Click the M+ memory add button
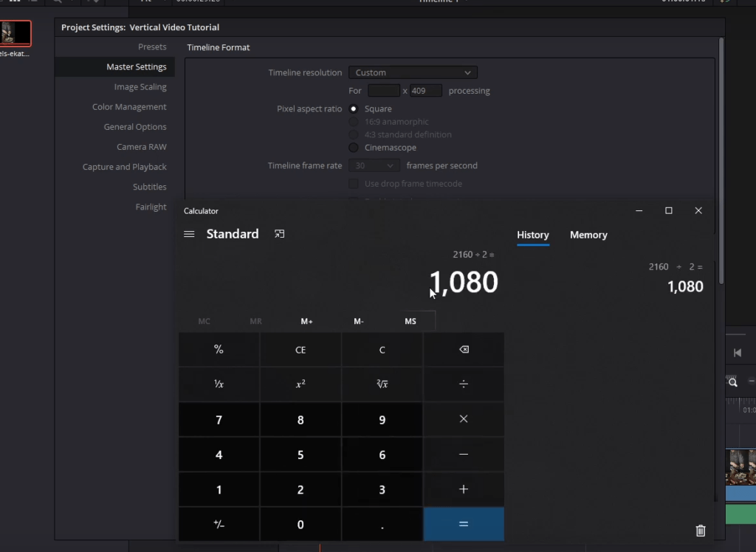The height and width of the screenshot is (552, 756). click(306, 321)
